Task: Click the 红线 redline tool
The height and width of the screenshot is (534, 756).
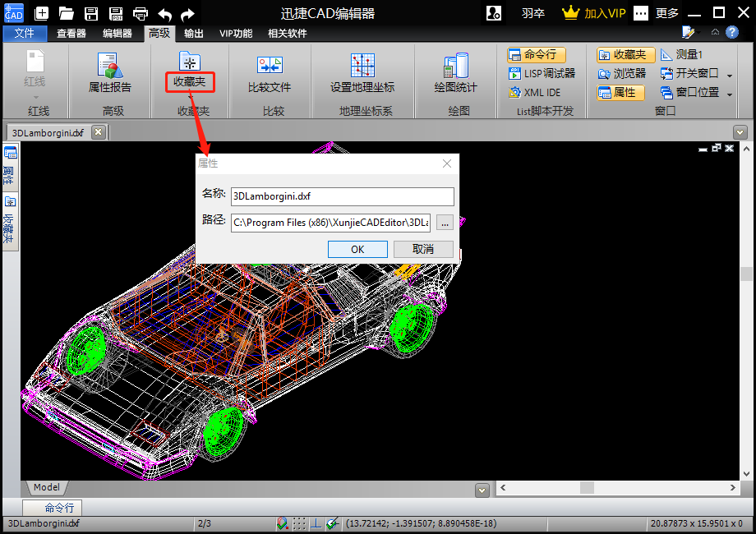Action: [x=35, y=69]
